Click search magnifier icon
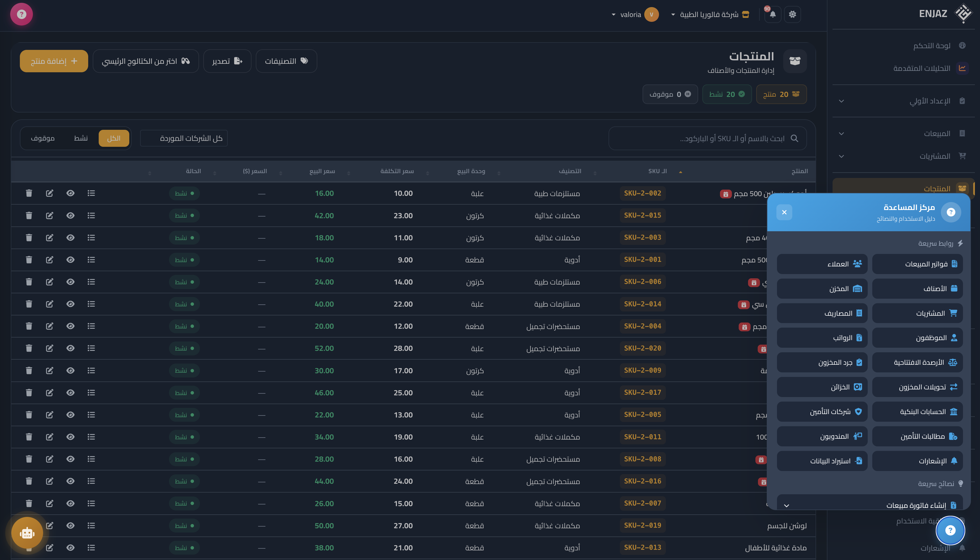 (795, 138)
